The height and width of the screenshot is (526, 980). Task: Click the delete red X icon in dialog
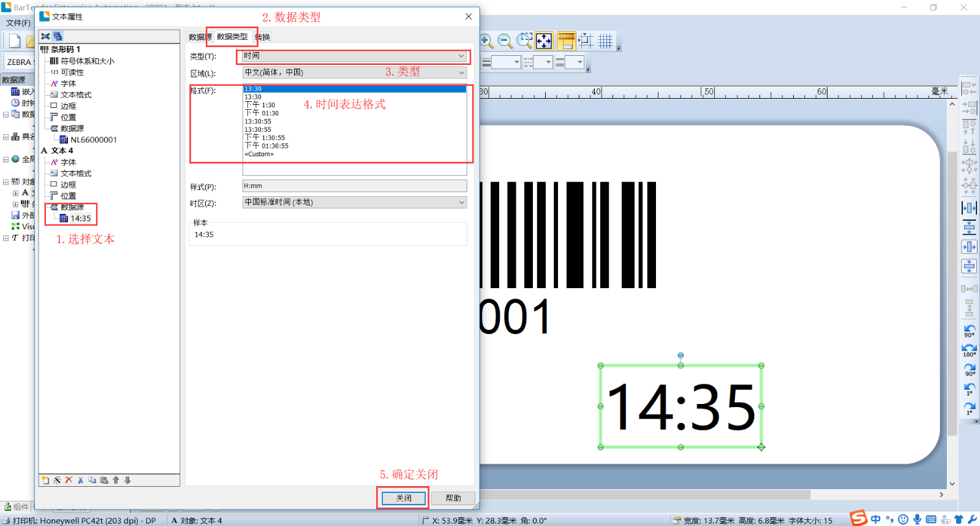tap(69, 480)
